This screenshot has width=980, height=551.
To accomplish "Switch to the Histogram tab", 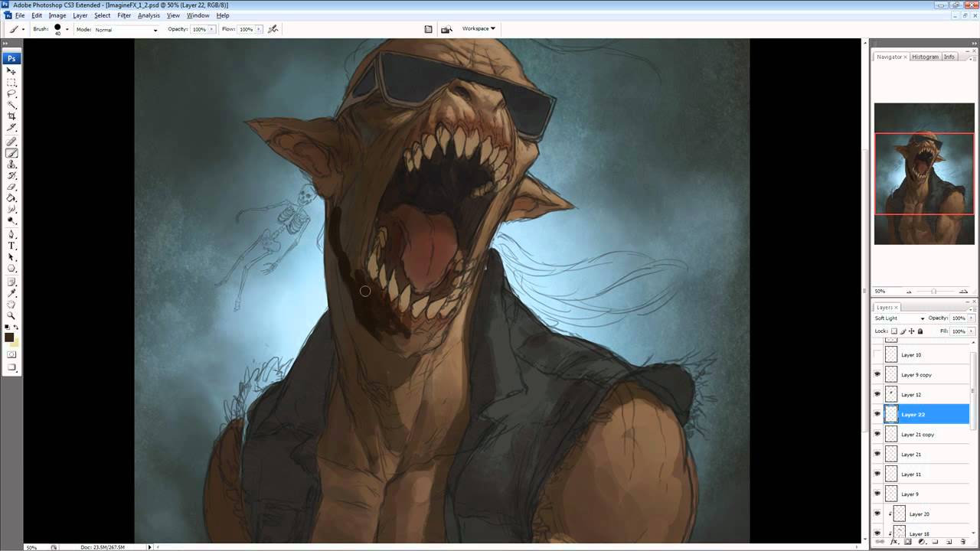I will (925, 57).
